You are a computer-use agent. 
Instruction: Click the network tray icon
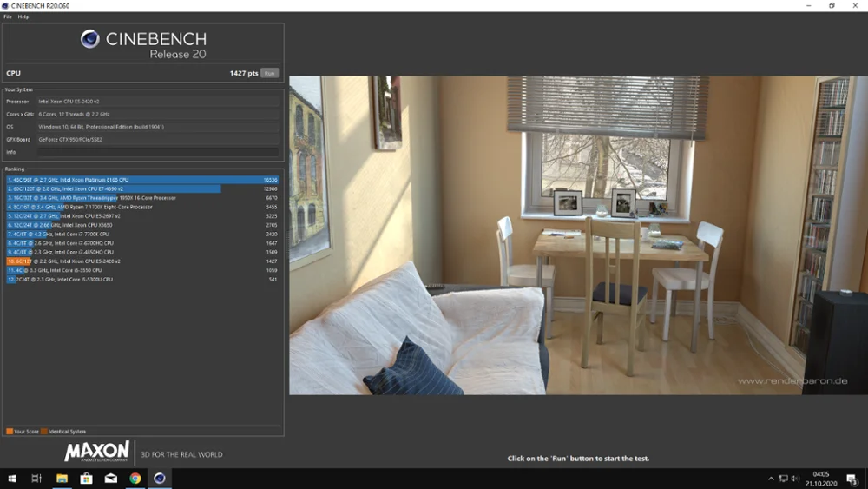click(783, 479)
